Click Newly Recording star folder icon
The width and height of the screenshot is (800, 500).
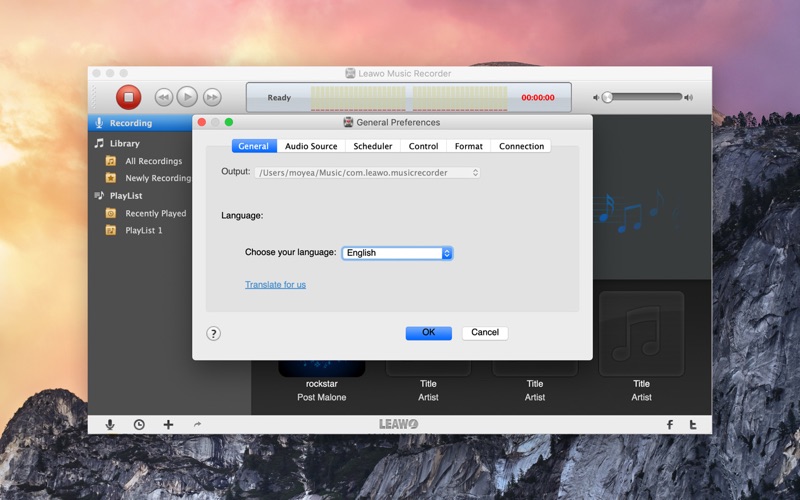pos(111,178)
